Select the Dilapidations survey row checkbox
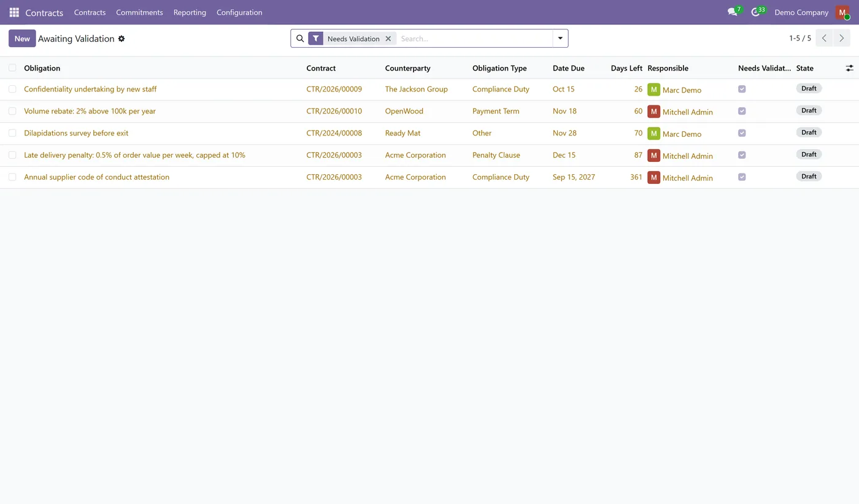 12,133
